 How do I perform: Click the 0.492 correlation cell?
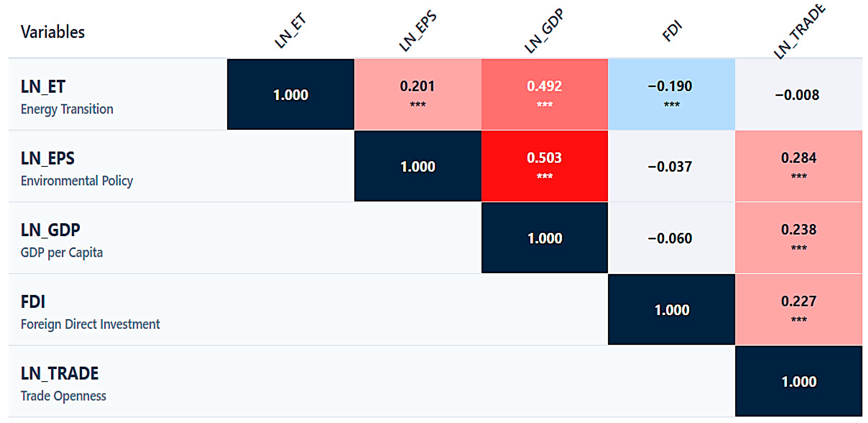(x=545, y=94)
